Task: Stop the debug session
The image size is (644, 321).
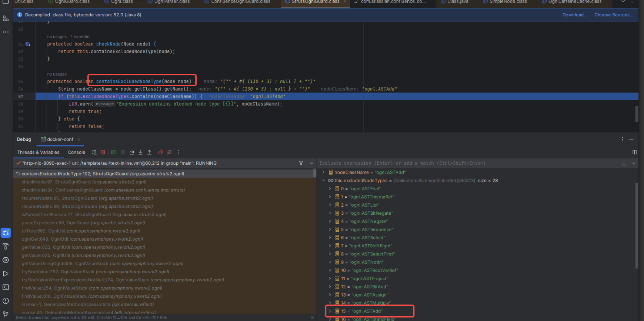Action: 103,152
